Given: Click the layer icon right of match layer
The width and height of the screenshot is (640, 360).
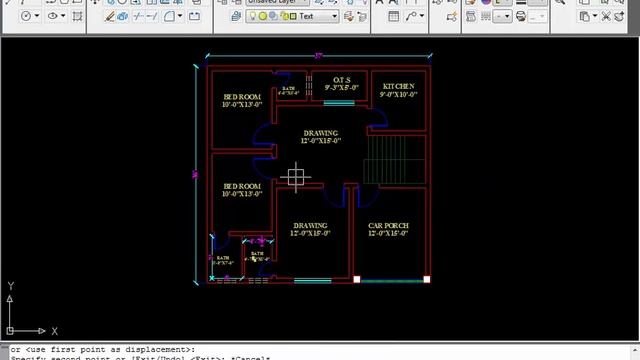Looking at the screenshot, I should click(362, 16).
